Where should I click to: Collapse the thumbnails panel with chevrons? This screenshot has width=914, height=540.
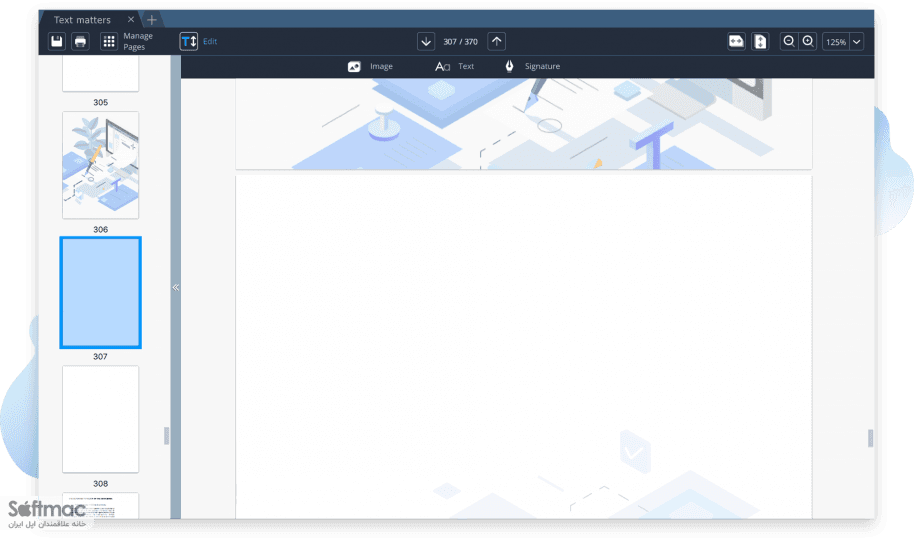(x=175, y=287)
